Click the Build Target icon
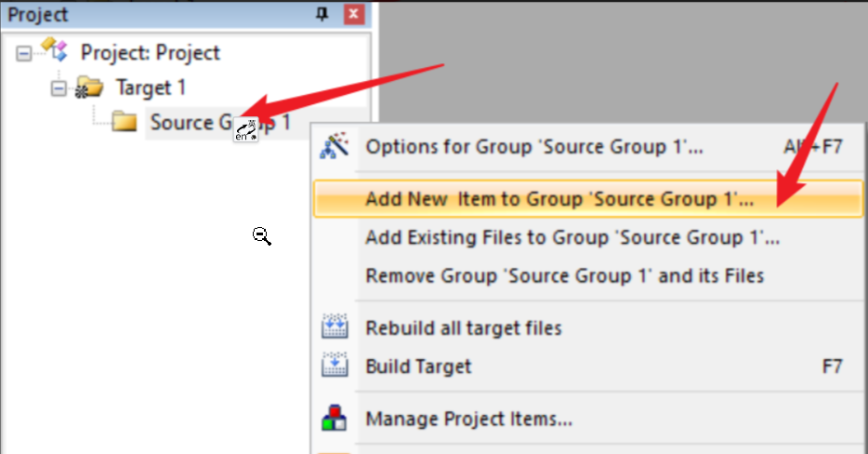The image size is (868, 454). [x=334, y=366]
